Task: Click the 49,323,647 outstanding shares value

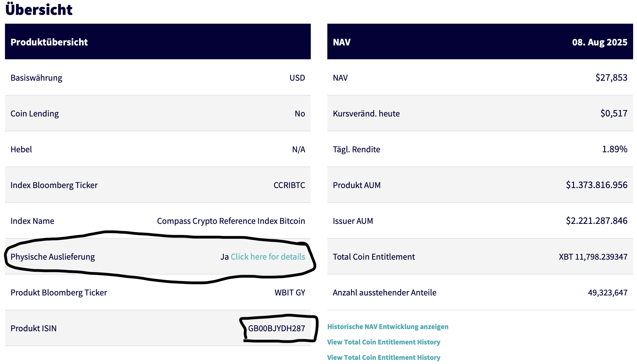Action: pyautogui.click(x=608, y=292)
